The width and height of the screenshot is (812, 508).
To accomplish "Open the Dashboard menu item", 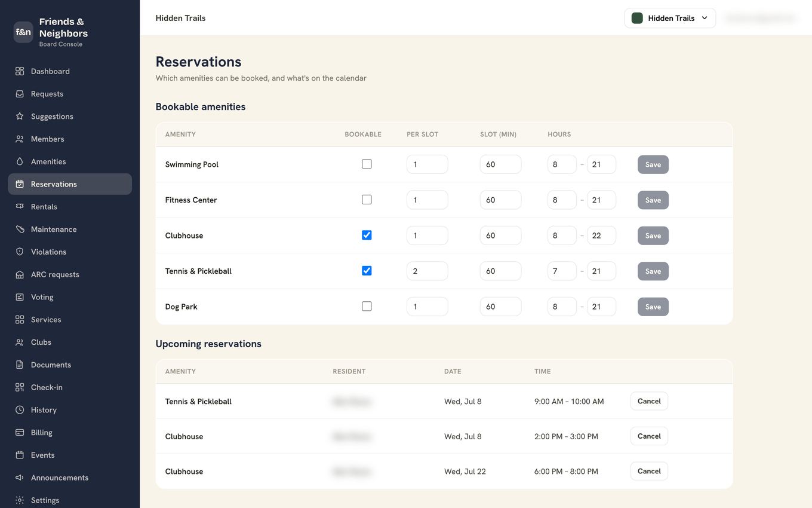I will point(70,71).
